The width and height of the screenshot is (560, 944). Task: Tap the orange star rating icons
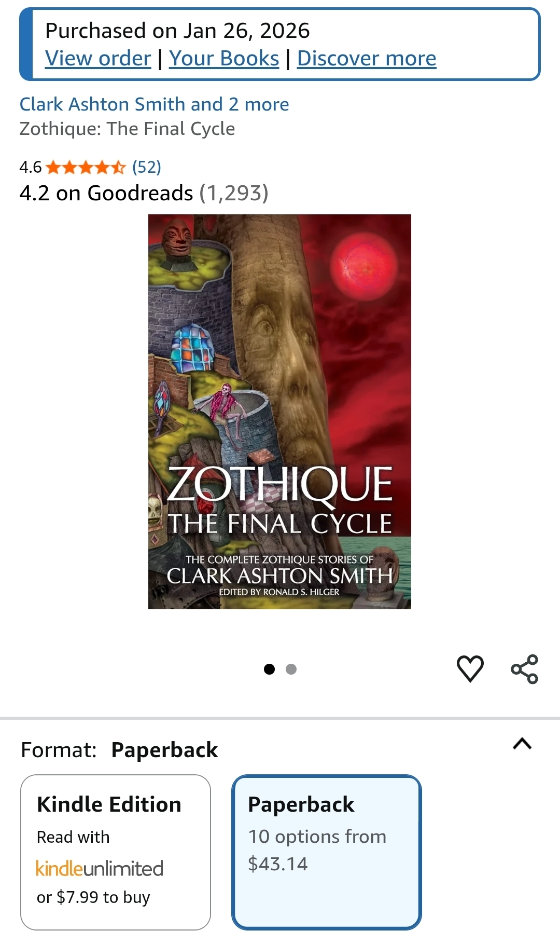86,167
